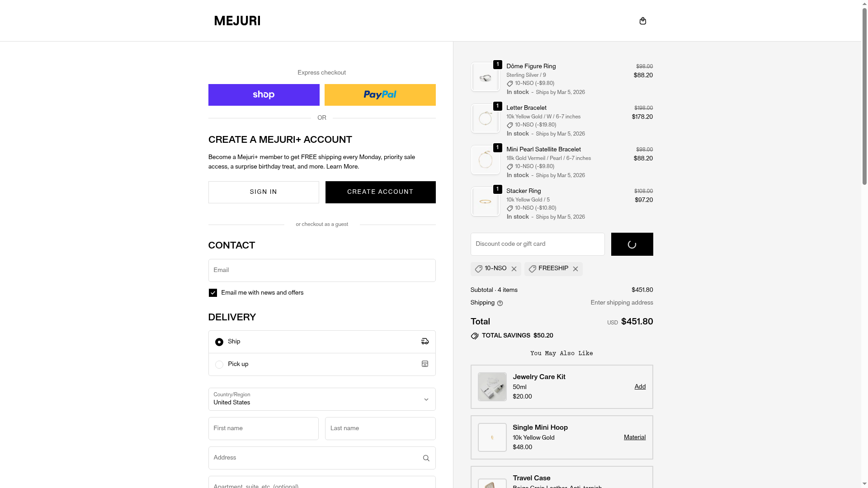Select the Ship delivery option
This screenshot has width=868, height=488.
pyautogui.click(x=219, y=342)
